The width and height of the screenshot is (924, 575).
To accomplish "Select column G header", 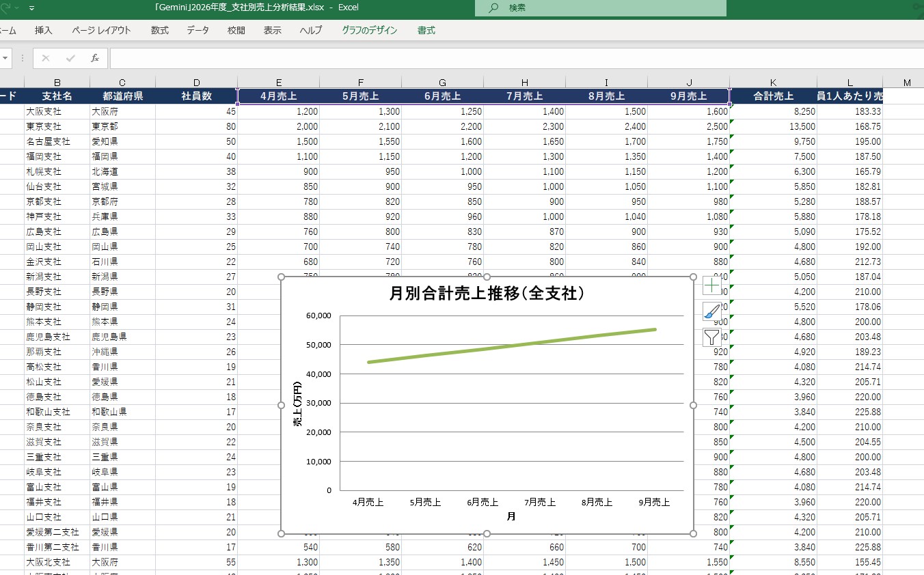I will point(442,83).
